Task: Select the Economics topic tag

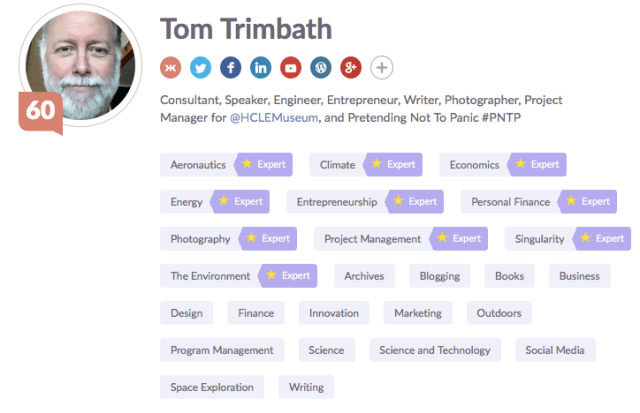Action: 474,165
